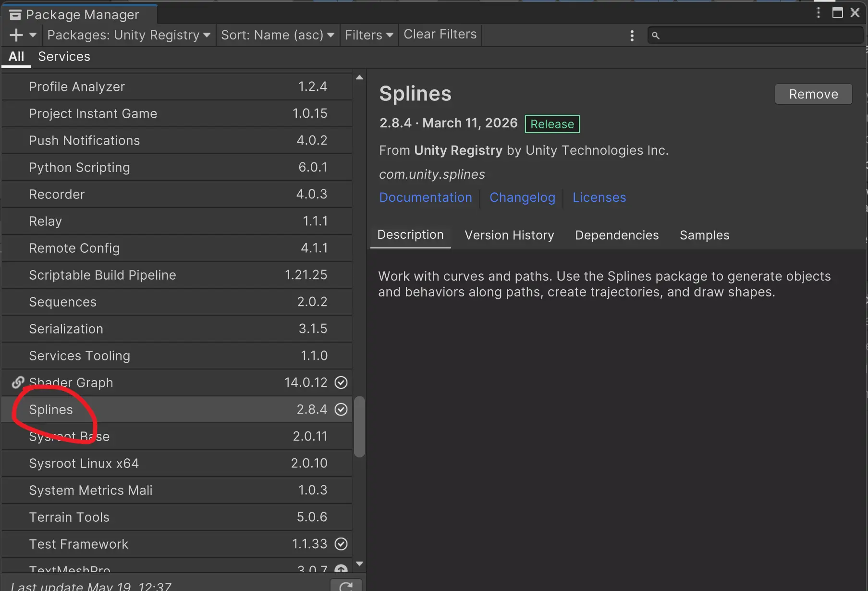Screen dimensions: 868x591
Task: Select the System Metrics Mali package
Action: [x=177, y=490]
